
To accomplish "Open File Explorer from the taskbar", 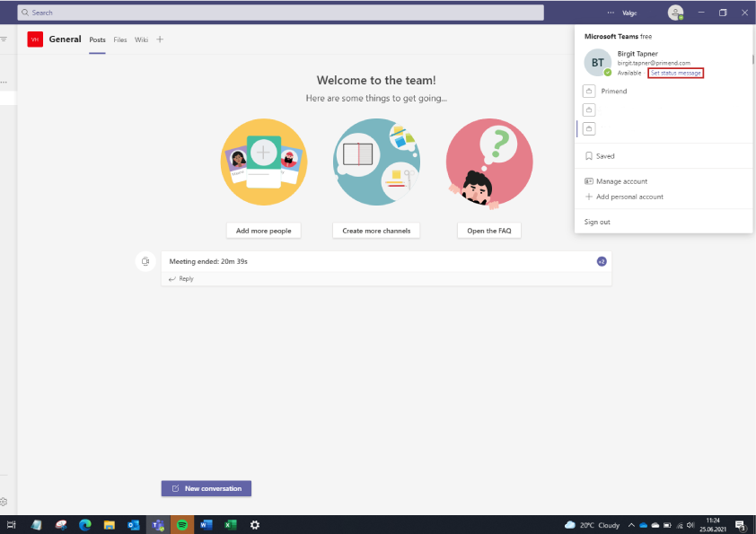I will pos(110,525).
